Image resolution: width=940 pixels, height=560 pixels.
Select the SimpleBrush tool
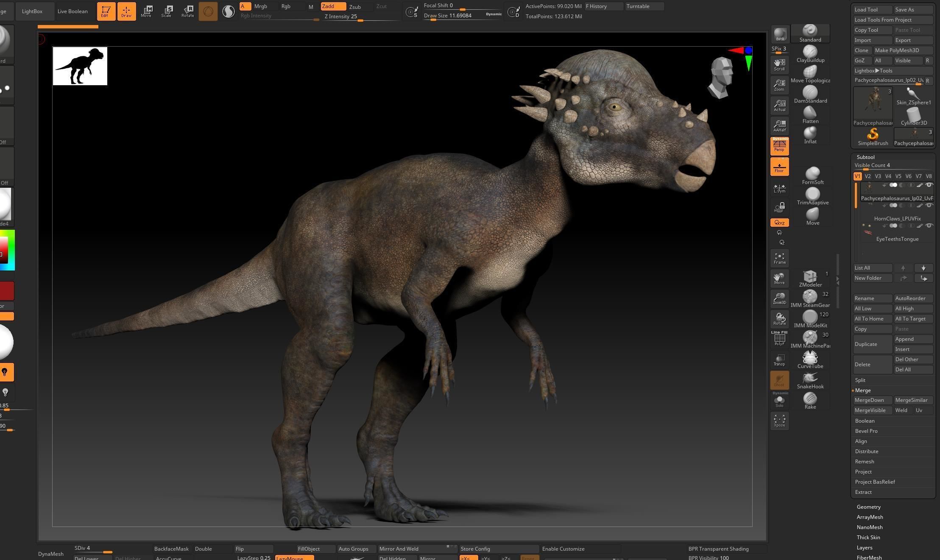(x=873, y=137)
